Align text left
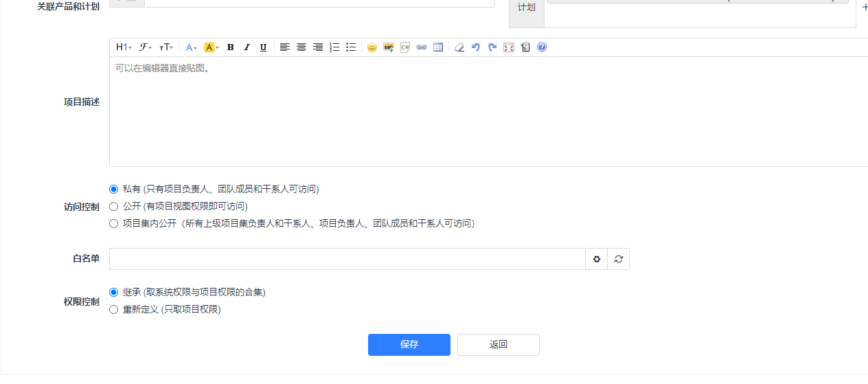The image size is (868, 384). pyautogui.click(x=285, y=47)
